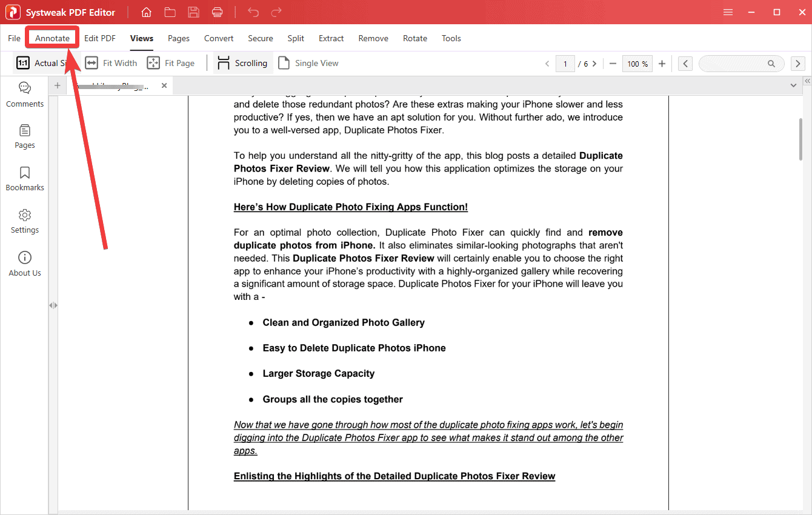Image resolution: width=812 pixels, height=515 pixels.
Task: Go to previous page arrow
Action: [x=547, y=64]
